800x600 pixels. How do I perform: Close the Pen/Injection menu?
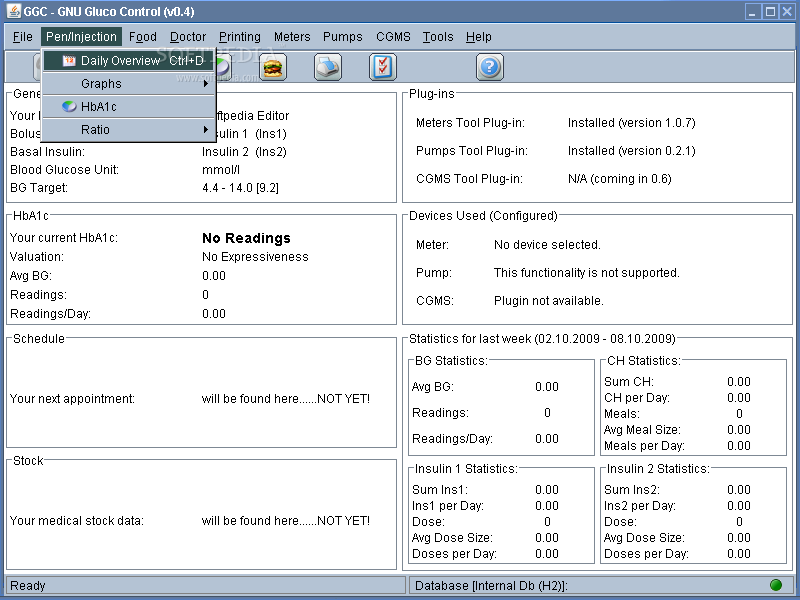pos(81,37)
